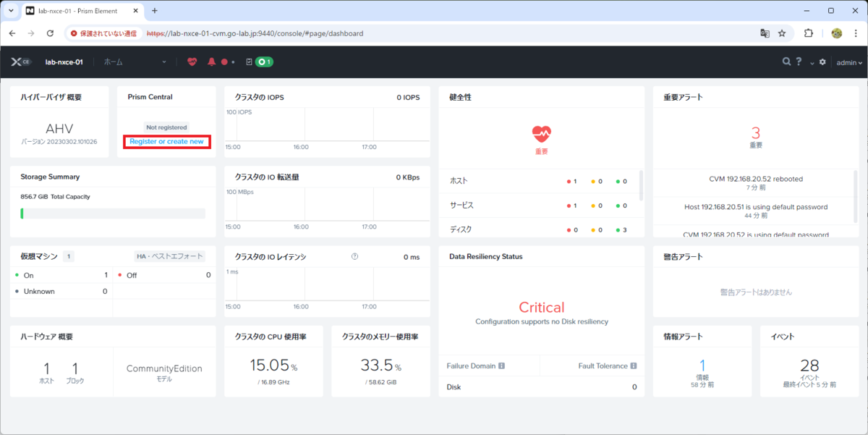The width and height of the screenshot is (868, 435).
Task: Click info icon next to Failure Domain
Action: coord(501,366)
